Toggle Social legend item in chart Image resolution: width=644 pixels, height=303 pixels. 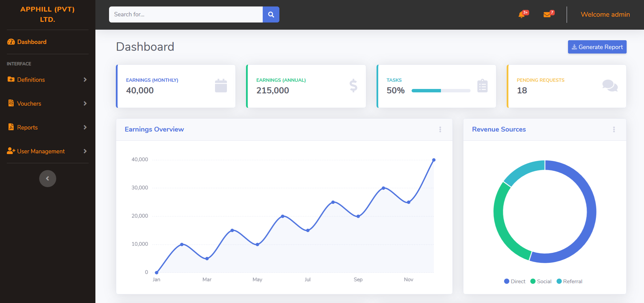[541, 281]
